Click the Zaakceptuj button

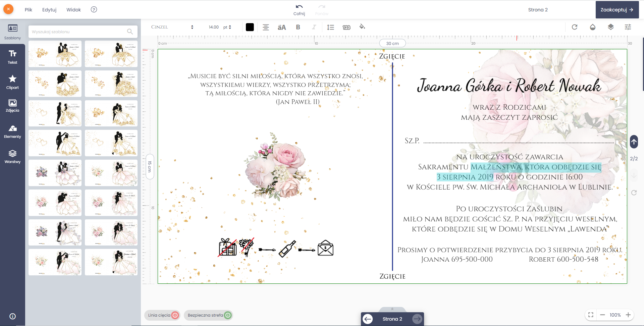click(x=617, y=10)
